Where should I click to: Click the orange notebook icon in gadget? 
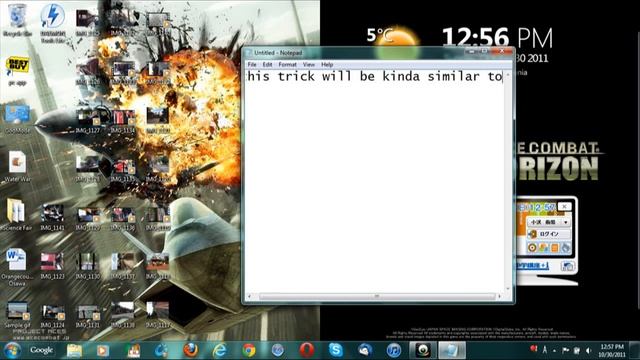click(x=554, y=247)
